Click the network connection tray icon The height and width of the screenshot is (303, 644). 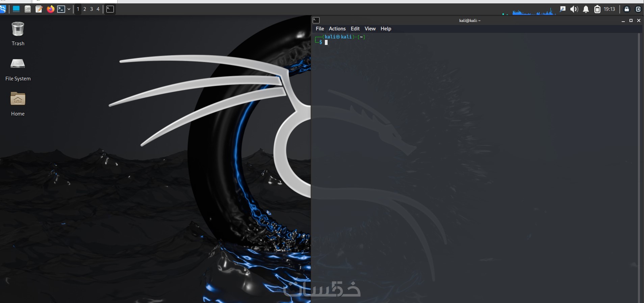(x=563, y=9)
